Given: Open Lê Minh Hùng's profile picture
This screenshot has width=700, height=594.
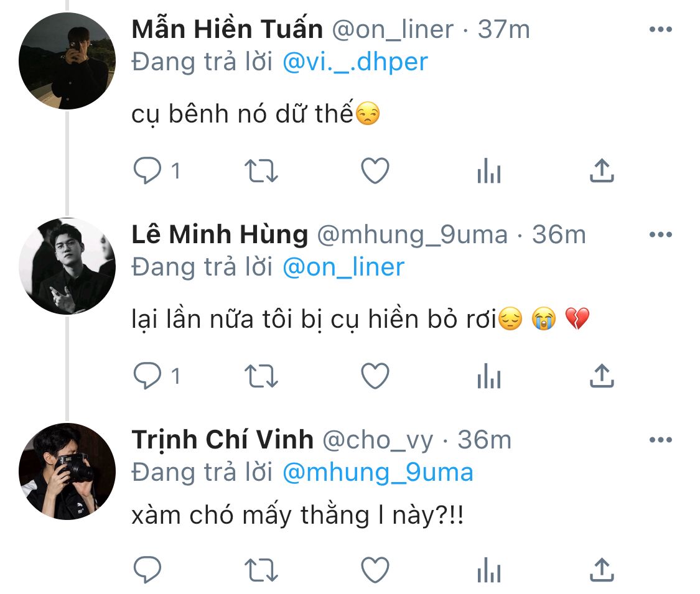Looking at the screenshot, I should [x=67, y=266].
